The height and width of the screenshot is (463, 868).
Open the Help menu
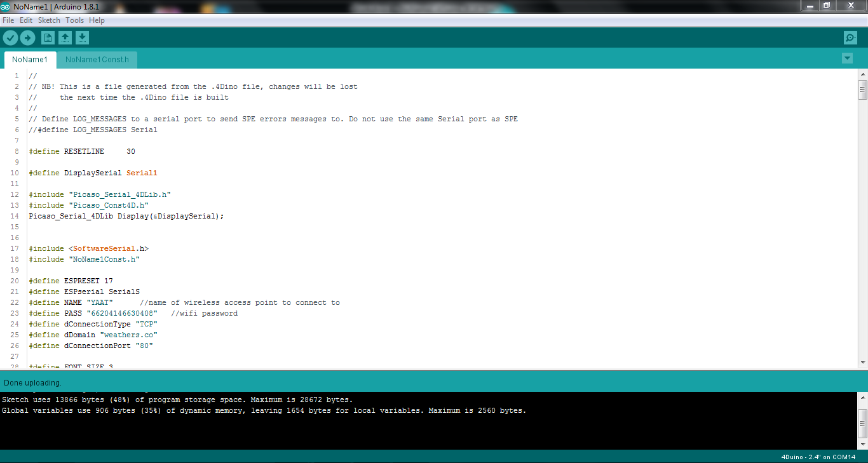tap(97, 20)
